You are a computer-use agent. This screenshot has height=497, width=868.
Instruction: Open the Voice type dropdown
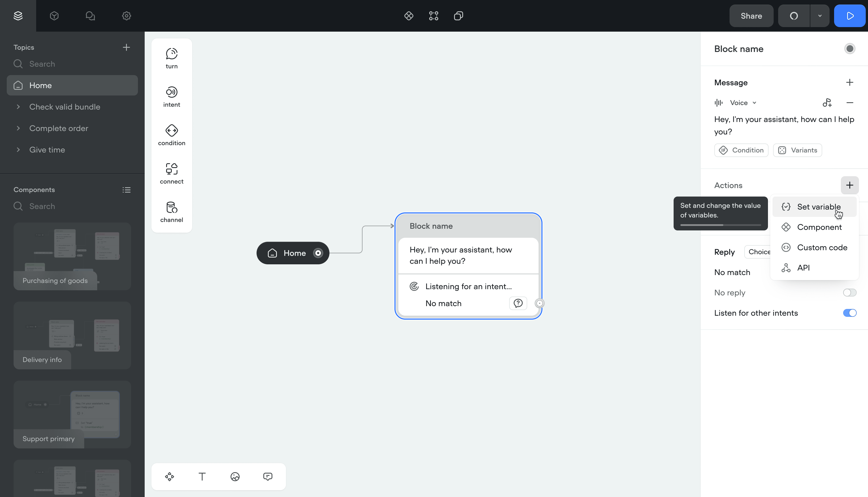(743, 103)
